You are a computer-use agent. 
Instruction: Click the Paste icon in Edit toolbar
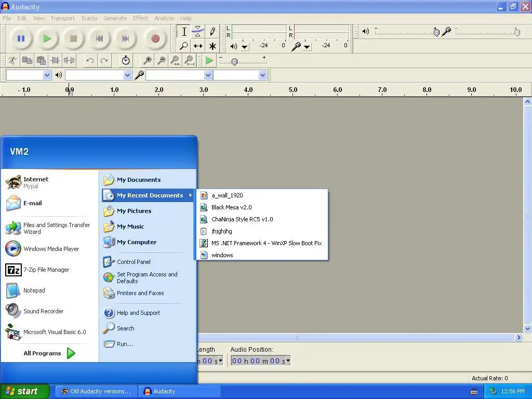pyautogui.click(x=41, y=61)
